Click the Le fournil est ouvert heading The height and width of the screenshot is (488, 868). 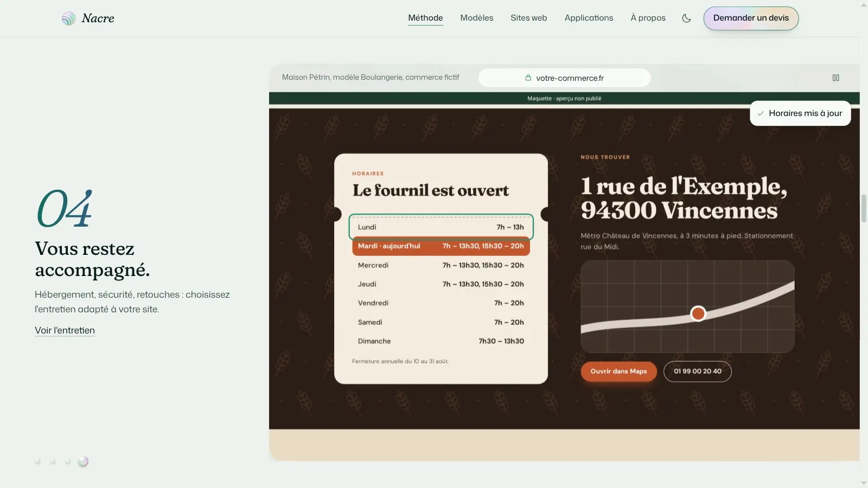coord(431,190)
